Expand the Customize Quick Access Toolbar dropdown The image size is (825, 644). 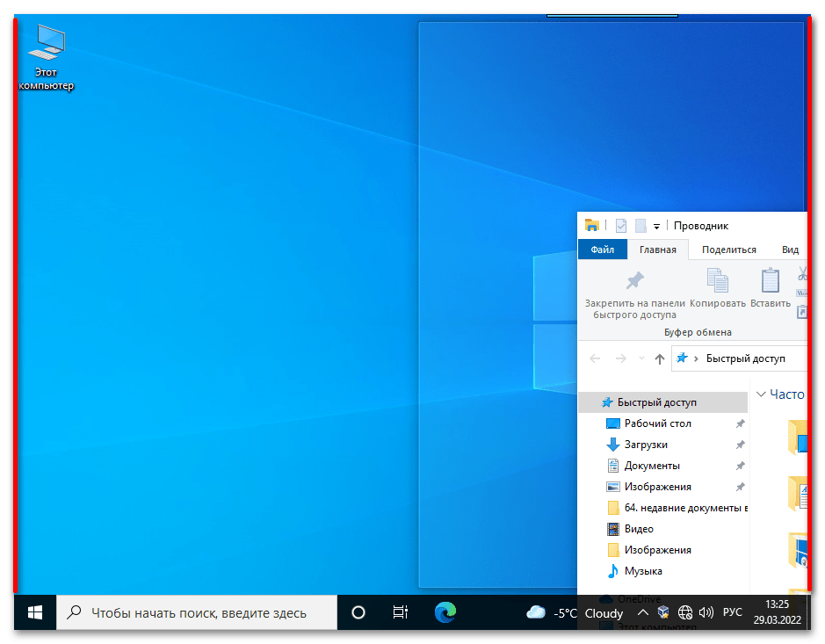click(656, 227)
